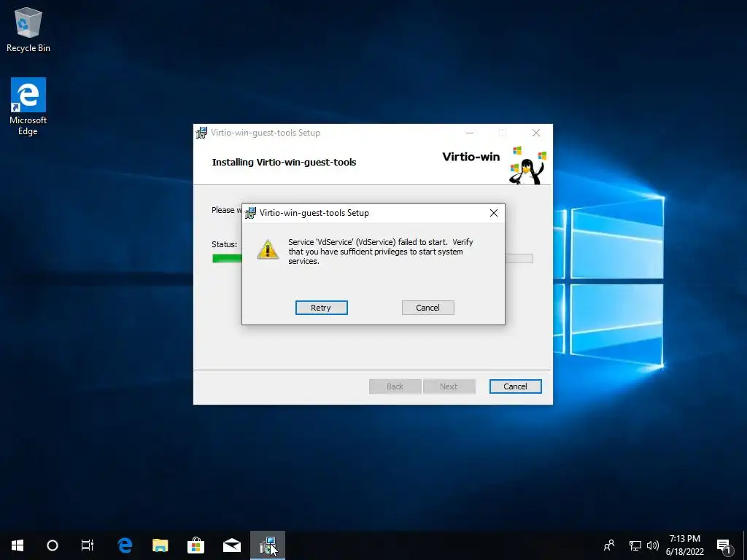Click main setup window's title bar icon
747x560 pixels.
[201, 133]
